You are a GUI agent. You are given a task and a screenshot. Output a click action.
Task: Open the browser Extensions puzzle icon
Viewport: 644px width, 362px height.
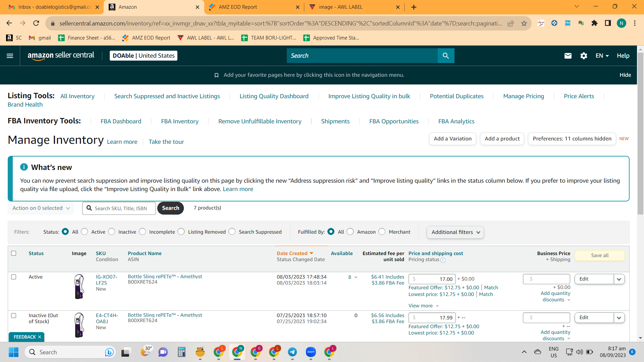594,23
